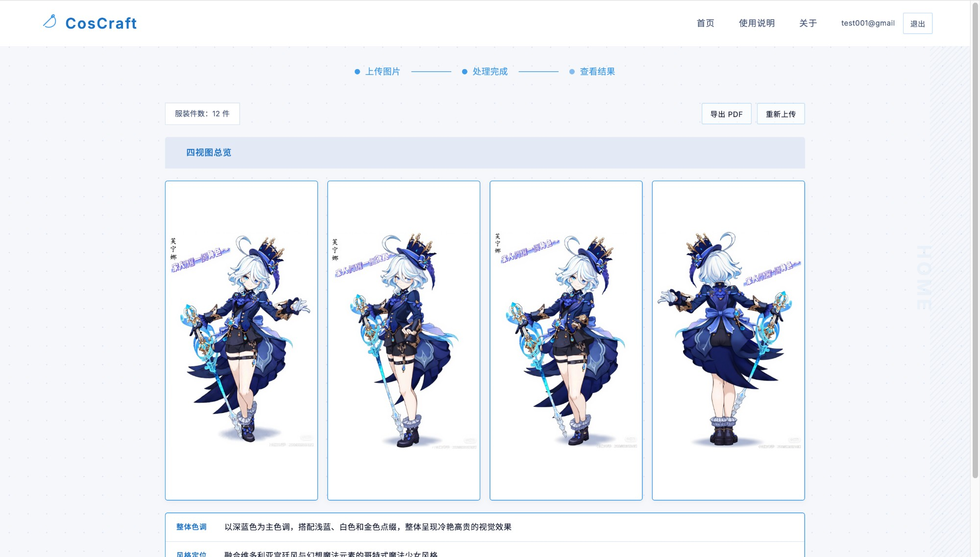Click the 风格定位 row label
The height and width of the screenshot is (557, 980).
click(191, 554)
